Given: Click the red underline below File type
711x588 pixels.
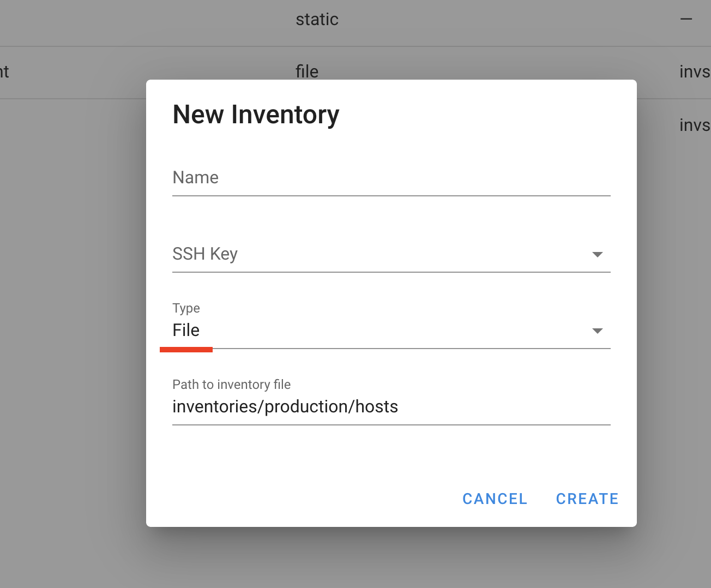Looking at the screenshot, I should pyautogui.click(x=186, y=349).
